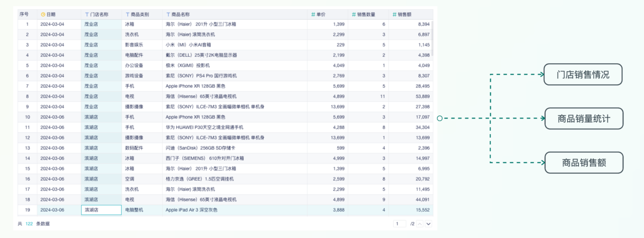Viewport: 644px width, 238px height.
Task: Click sales amount cell 34,304
Action: tap(411, 128)
